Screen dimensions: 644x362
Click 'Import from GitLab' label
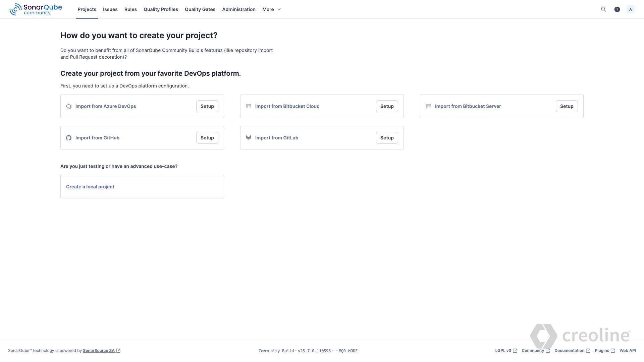click(277, 138)
